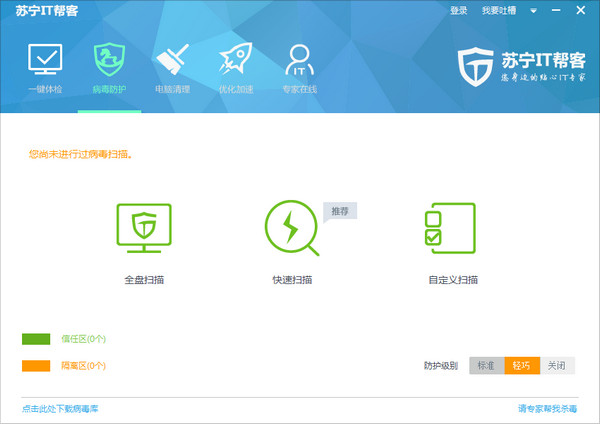Start 自定义扫描 custom scan checklist icon
The image size is (600, 424).
click(x=450, y=228)
